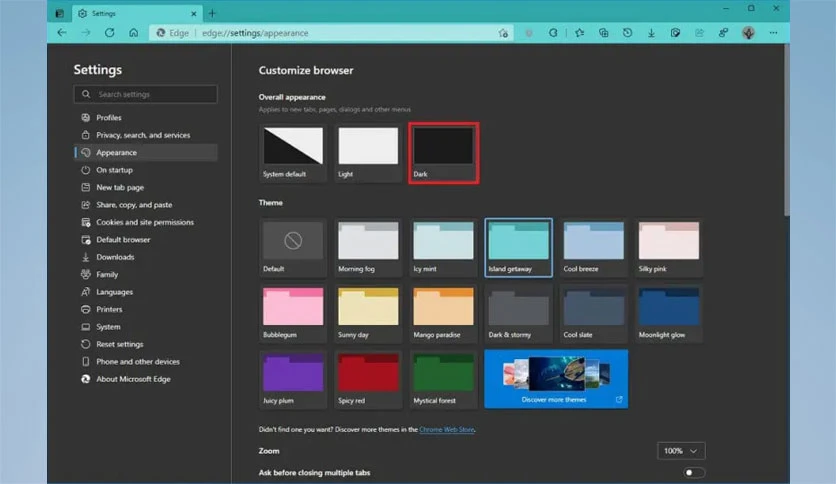Viewport: 836px width, 484px height.
Task: Select the Sunny day theme
Action: pos(368,313)
